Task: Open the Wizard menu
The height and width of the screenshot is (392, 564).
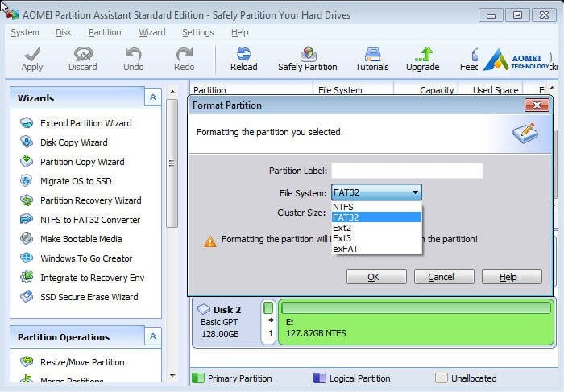Action: click(x=152, y=32)
